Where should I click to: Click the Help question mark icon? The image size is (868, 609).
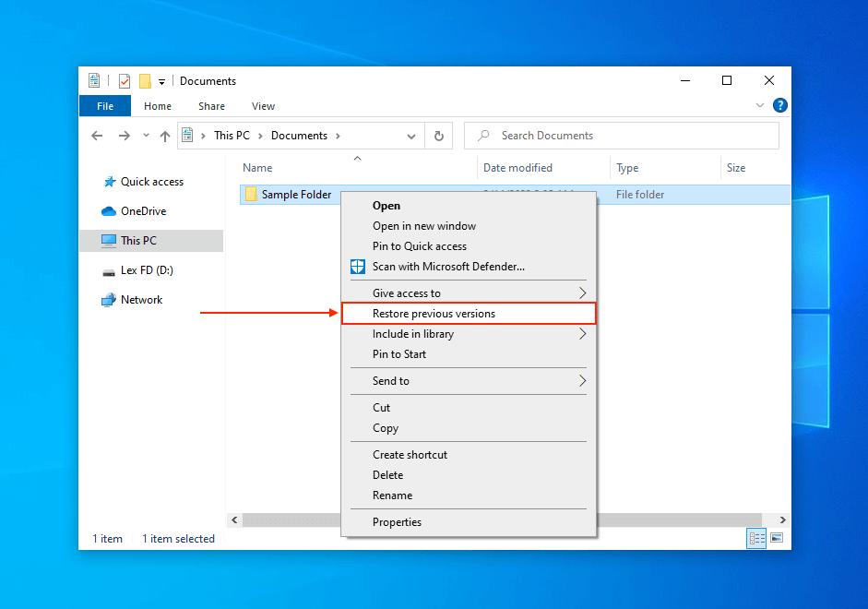click(779, 106)
